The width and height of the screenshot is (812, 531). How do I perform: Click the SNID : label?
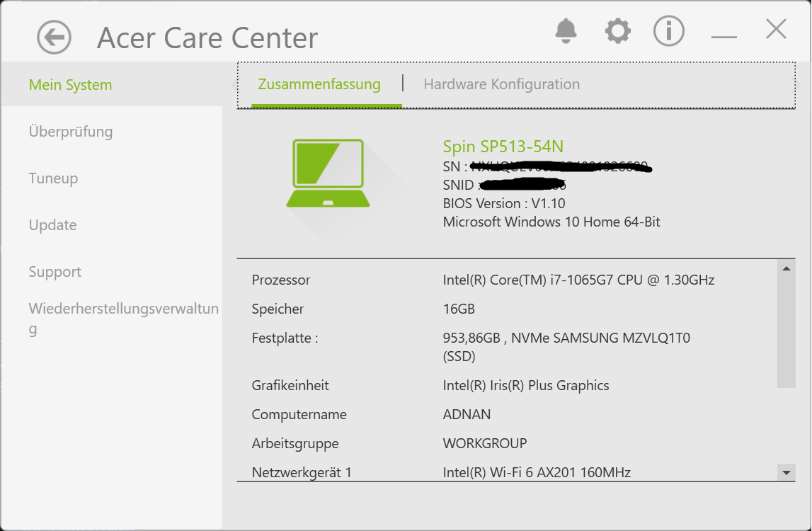(461, 185)
